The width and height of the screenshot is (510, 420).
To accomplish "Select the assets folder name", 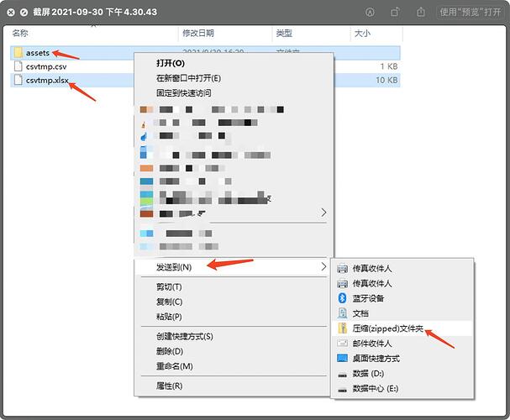I will click(x=38, y=53).
